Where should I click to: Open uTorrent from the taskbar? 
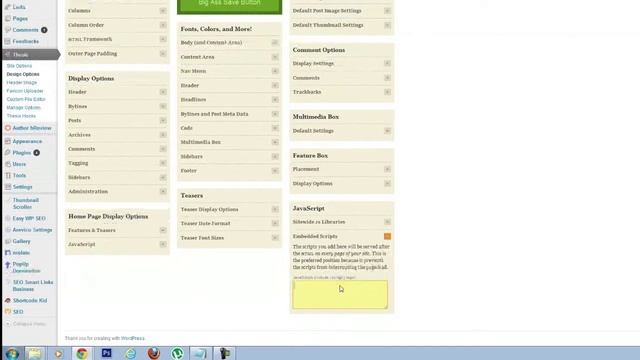[x=177, y=353]
